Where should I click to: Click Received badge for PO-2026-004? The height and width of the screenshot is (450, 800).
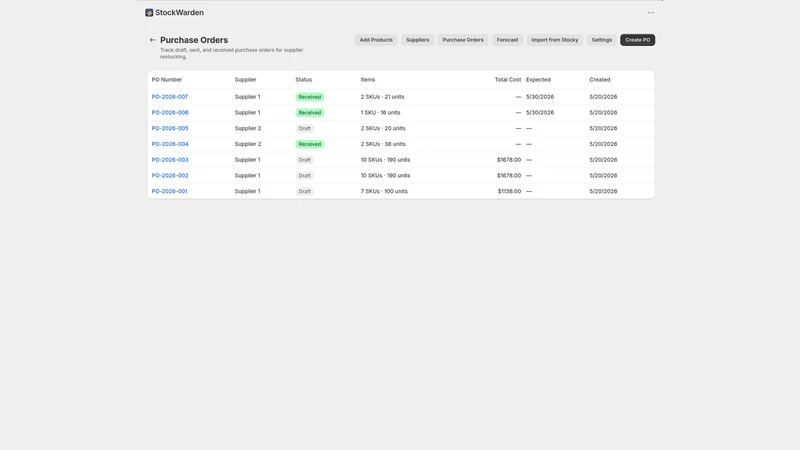[x=310, y=144]
